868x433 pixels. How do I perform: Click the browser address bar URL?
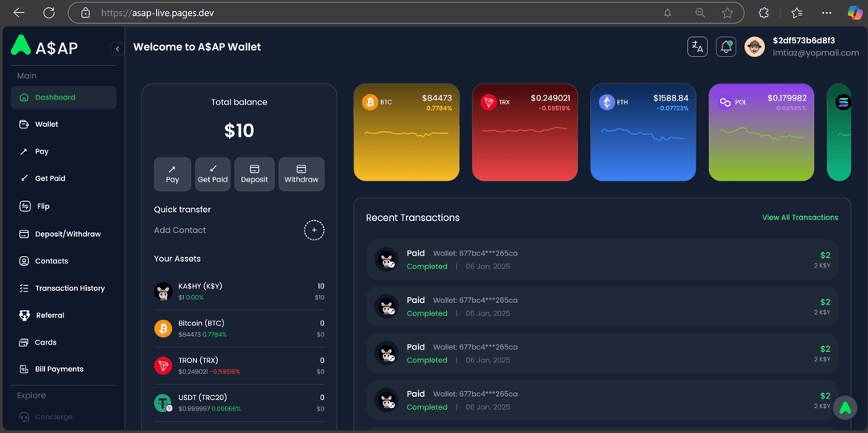tap(321, 13)
